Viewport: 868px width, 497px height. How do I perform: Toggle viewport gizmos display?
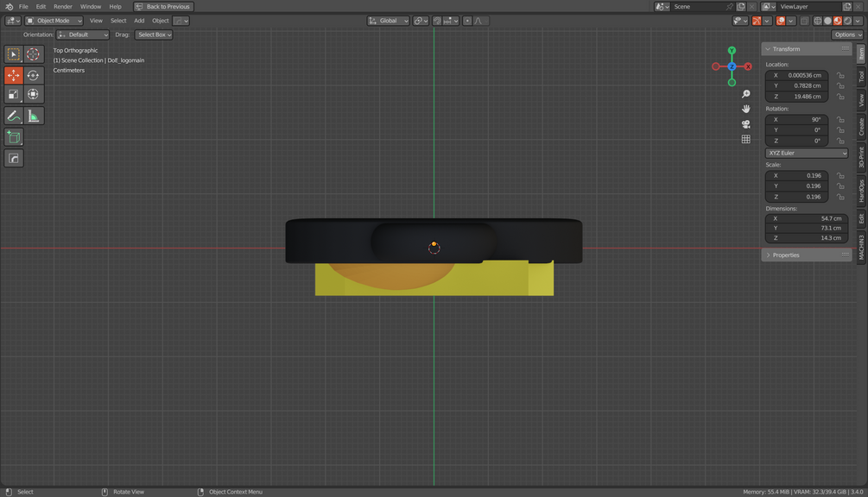(x=757, y=21)
